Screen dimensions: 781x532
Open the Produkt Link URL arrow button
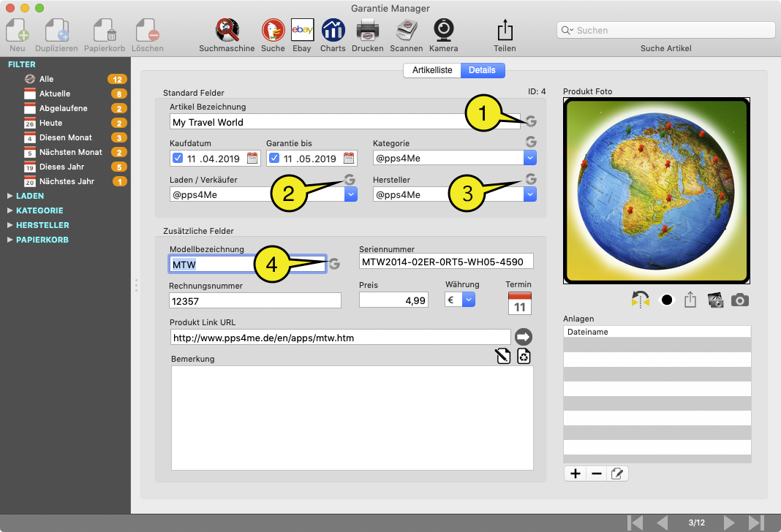[523, 337]
